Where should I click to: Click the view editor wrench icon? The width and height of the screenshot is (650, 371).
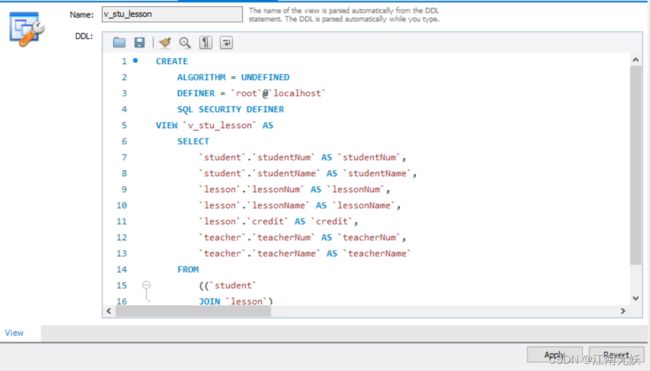(x=26, y=29)
